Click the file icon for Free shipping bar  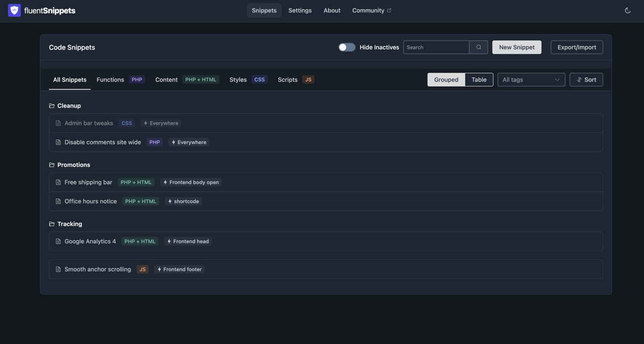58,182
